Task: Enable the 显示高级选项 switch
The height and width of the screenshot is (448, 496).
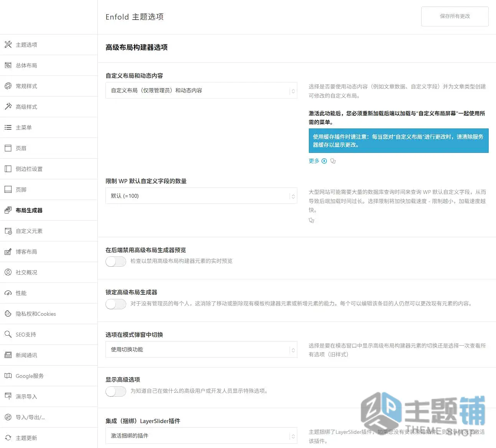Action: (x=116, y=391)
